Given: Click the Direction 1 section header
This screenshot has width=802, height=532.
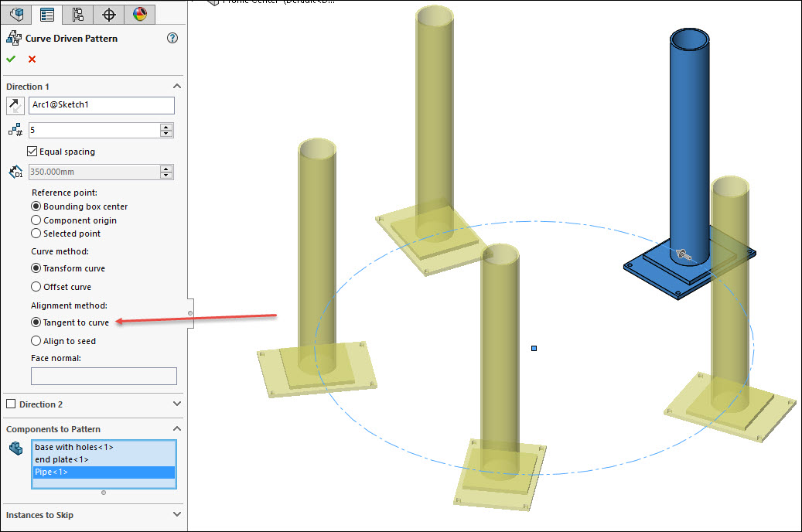Looking at the screenshot, I should tap(28, 87).
